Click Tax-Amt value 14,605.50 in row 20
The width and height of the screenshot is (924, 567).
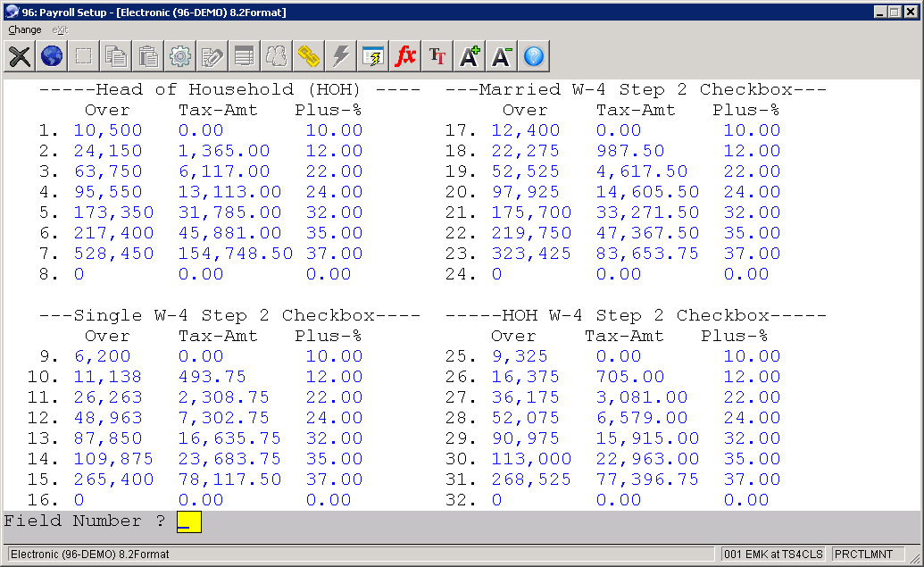click(647, 192)
